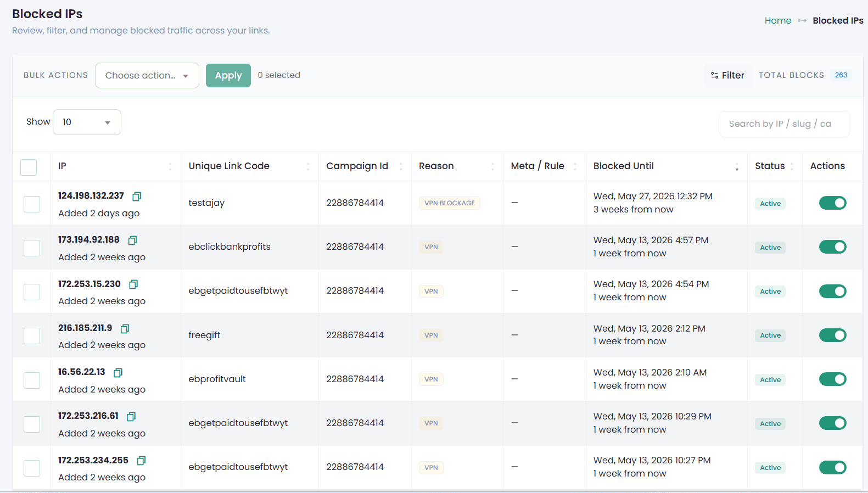This screenshot has width=868, height=493.
Task: Focus the Search by IP field
Action: pyautogui.click(x=784, y=124)
